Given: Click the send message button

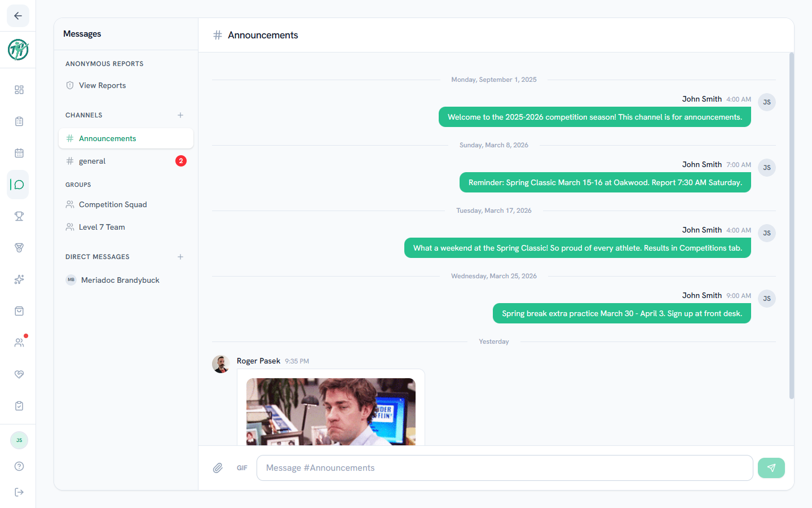Looking at the screenshot, I should coord(771,468).
